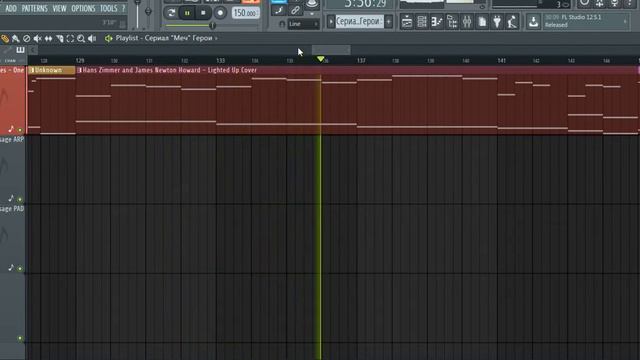Select the 'Hans Zimmer and James Newton Howard' clip title

169,70
